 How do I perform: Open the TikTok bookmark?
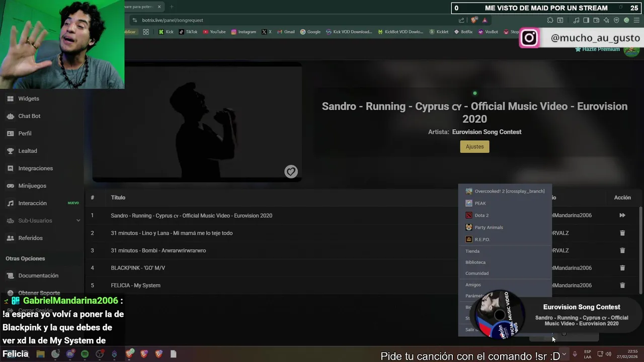click(188, 32)
